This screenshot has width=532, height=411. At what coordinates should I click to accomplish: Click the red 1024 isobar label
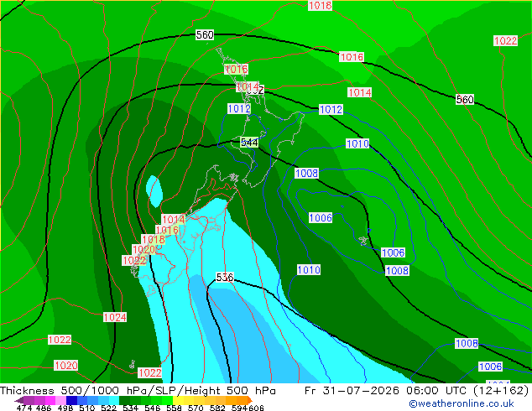115,317
